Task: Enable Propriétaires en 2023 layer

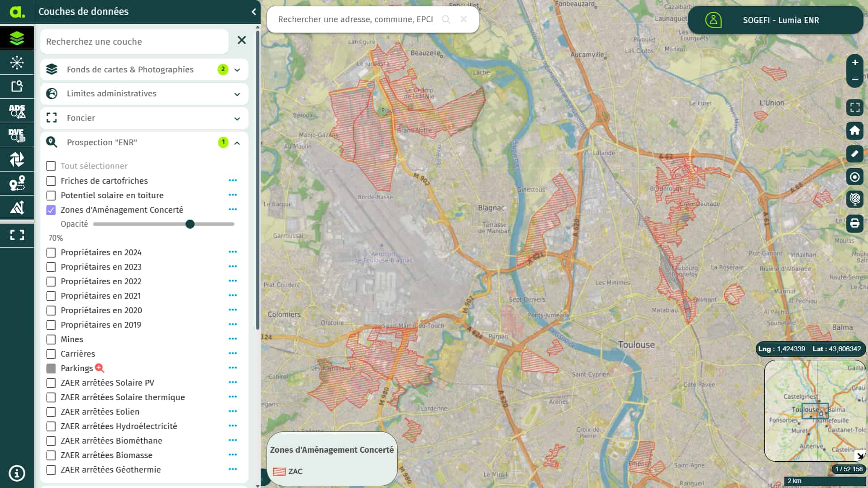Action: coord(51,267)
